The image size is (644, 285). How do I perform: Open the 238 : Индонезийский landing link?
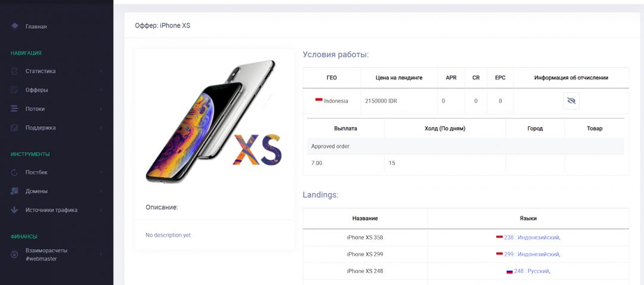click(531, 237)
